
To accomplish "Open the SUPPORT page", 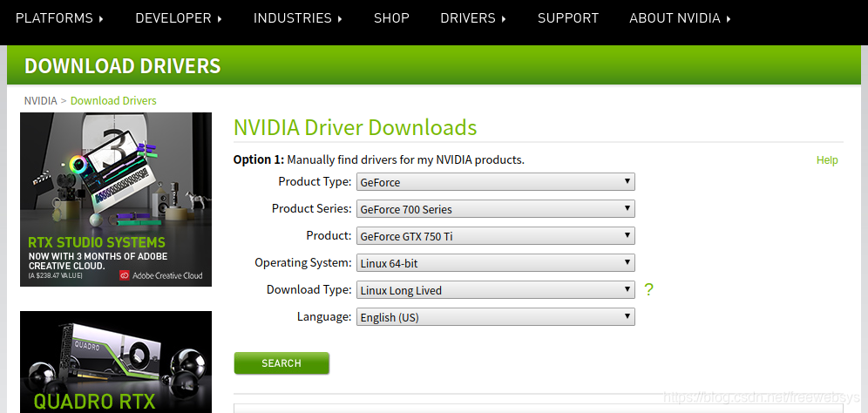I will [568, 18].
